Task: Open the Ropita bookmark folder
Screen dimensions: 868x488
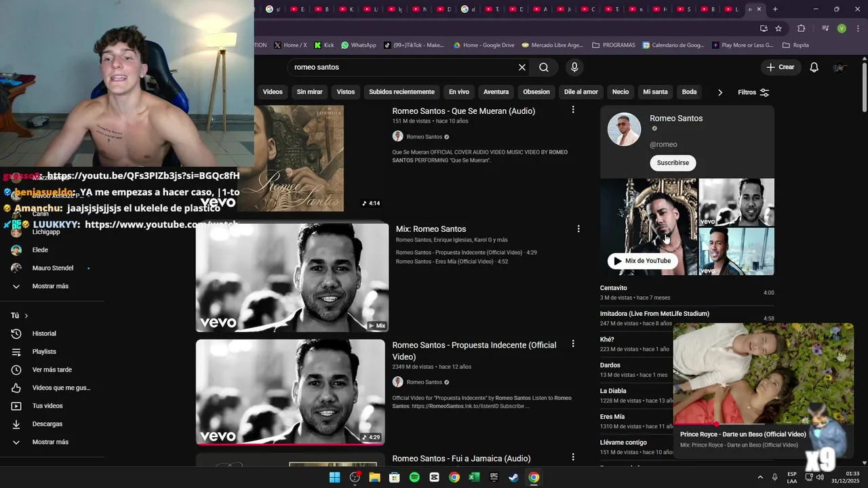Action: 795,45
